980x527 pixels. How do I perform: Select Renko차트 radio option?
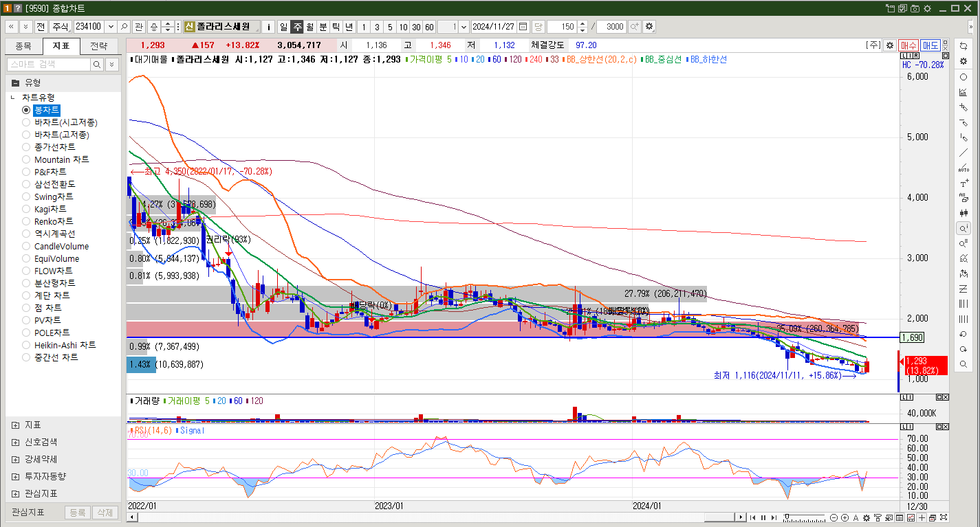(x=26, y=221)
